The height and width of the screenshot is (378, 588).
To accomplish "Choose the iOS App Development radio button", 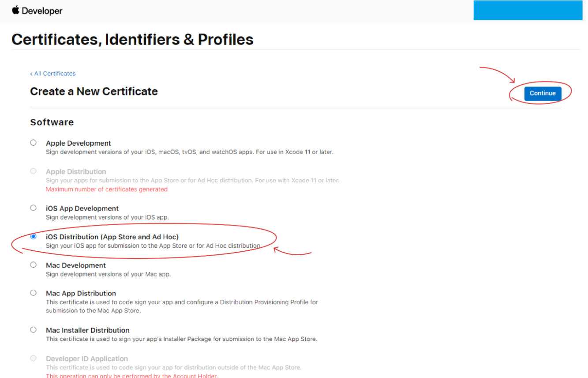I will (33, 208).
